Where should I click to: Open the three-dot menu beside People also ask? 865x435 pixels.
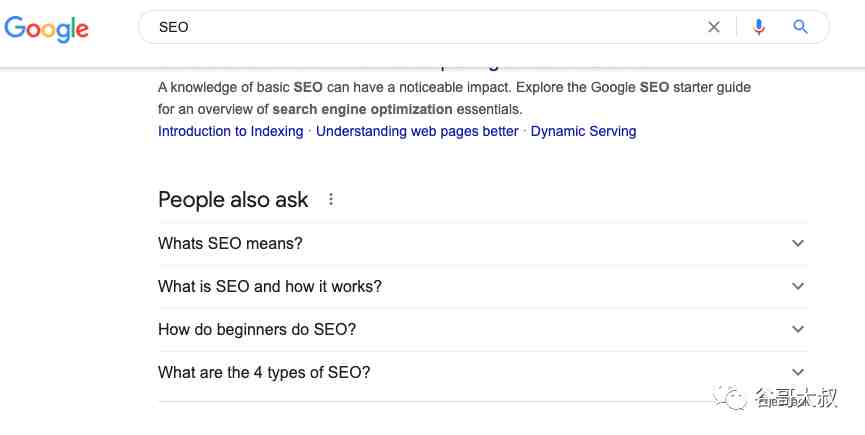(x=330, y=200)
